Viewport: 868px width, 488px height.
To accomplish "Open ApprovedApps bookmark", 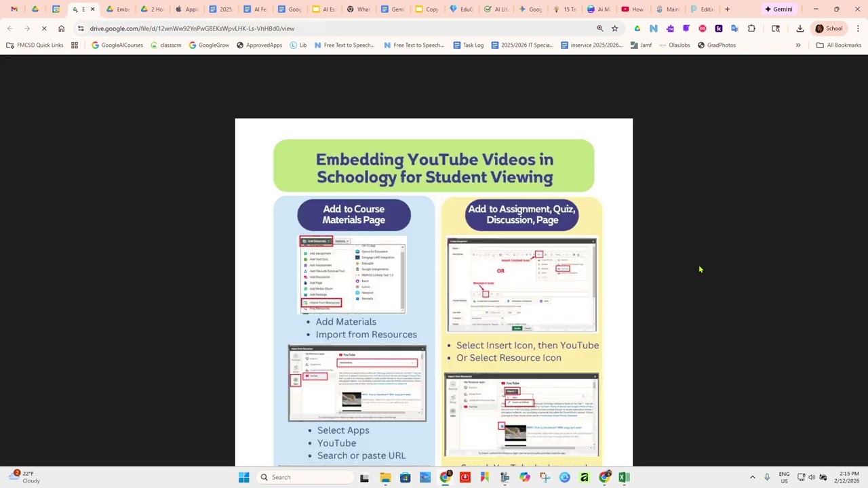I will [x=259, y=45].
